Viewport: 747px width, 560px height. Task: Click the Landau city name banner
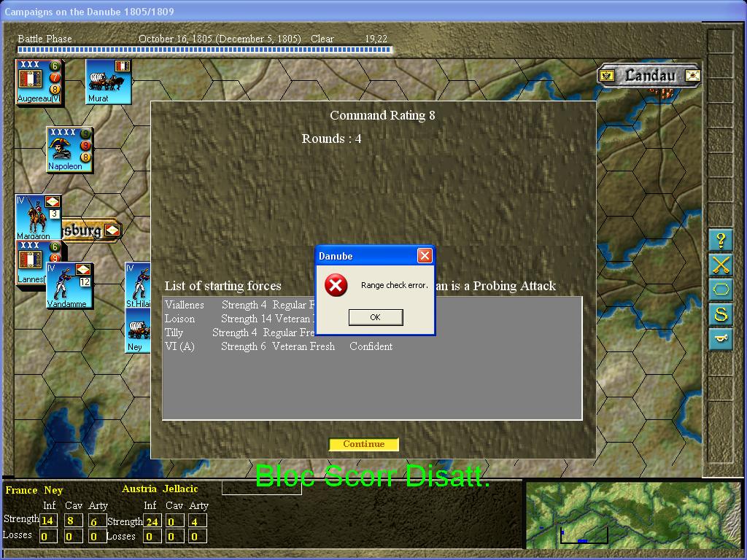[650, 75]
